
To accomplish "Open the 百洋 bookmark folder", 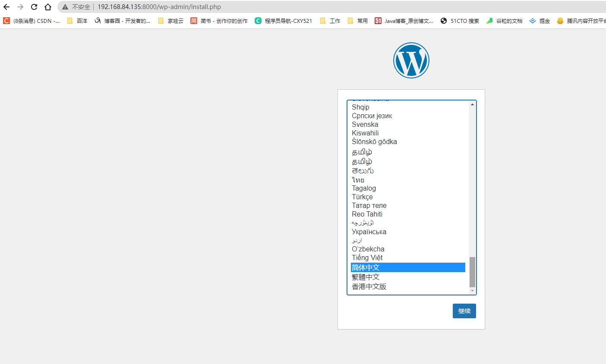I will [77, 21].
